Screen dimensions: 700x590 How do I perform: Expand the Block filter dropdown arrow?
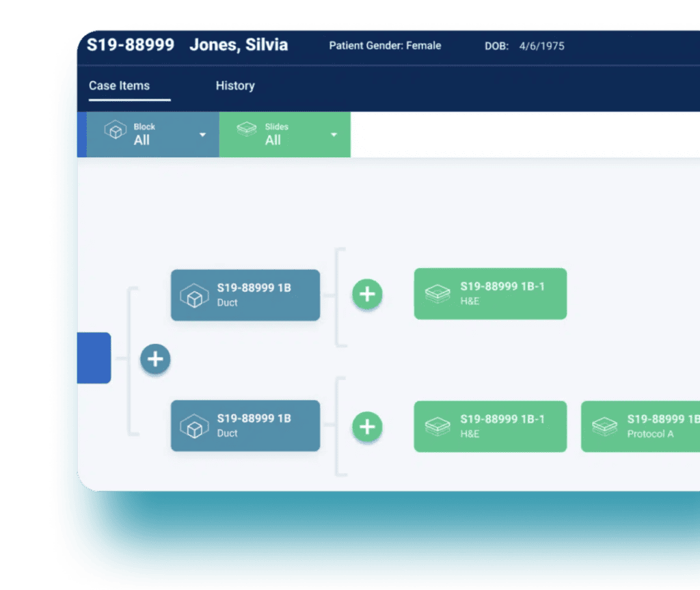(x=202, y=135)
